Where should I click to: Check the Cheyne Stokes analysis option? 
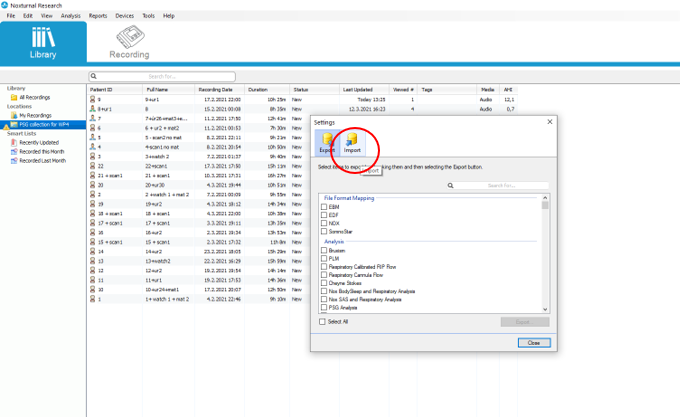(x=323, y=285)
